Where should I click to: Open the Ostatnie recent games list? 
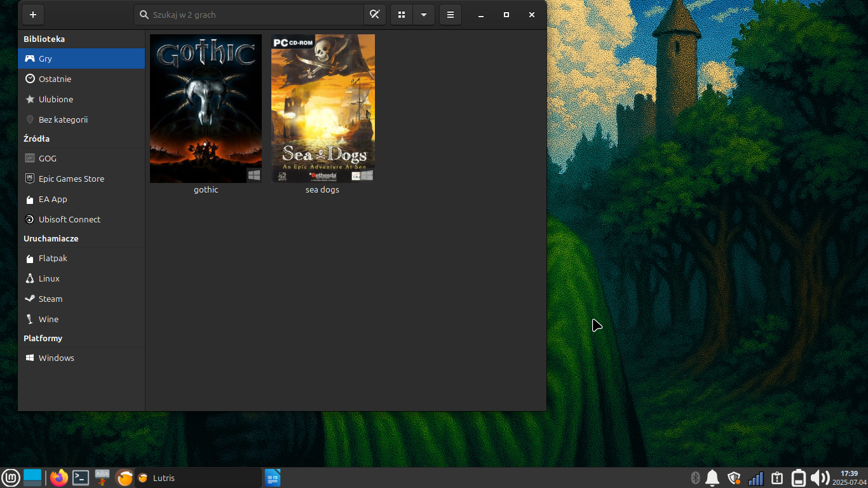point(81,79)
